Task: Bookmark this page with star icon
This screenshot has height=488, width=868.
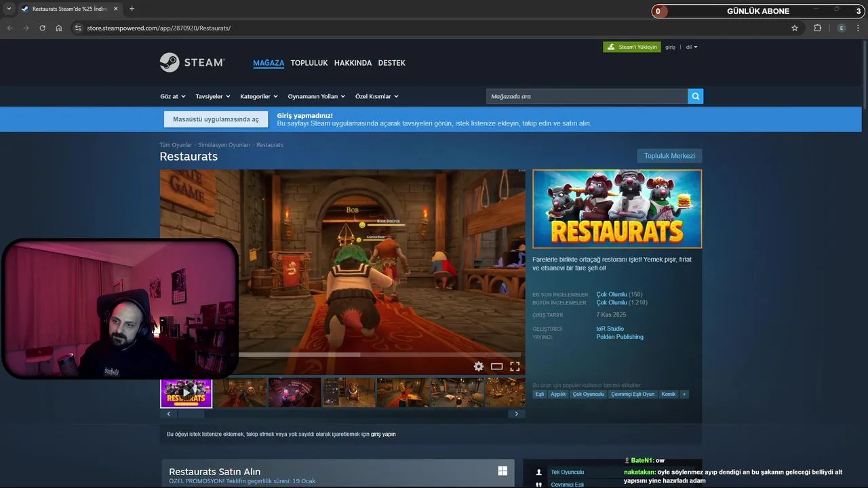Action: pos(795,28)
